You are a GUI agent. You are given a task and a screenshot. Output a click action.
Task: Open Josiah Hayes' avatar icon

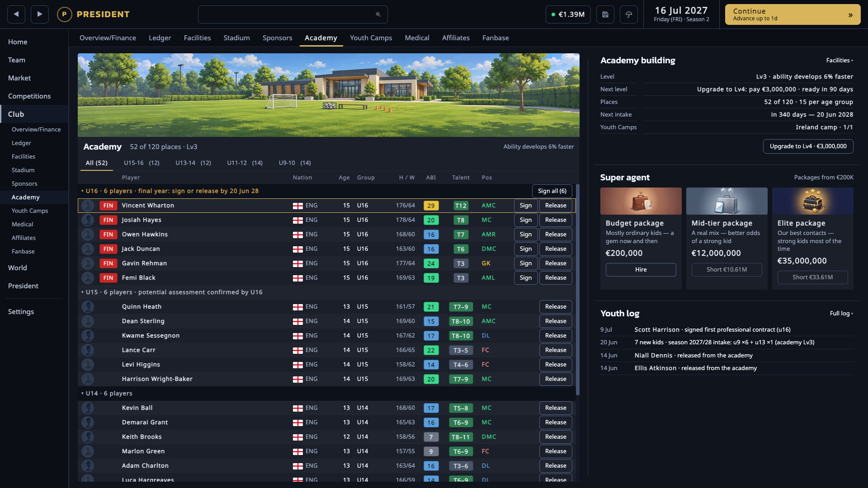[x=88, y=220]
